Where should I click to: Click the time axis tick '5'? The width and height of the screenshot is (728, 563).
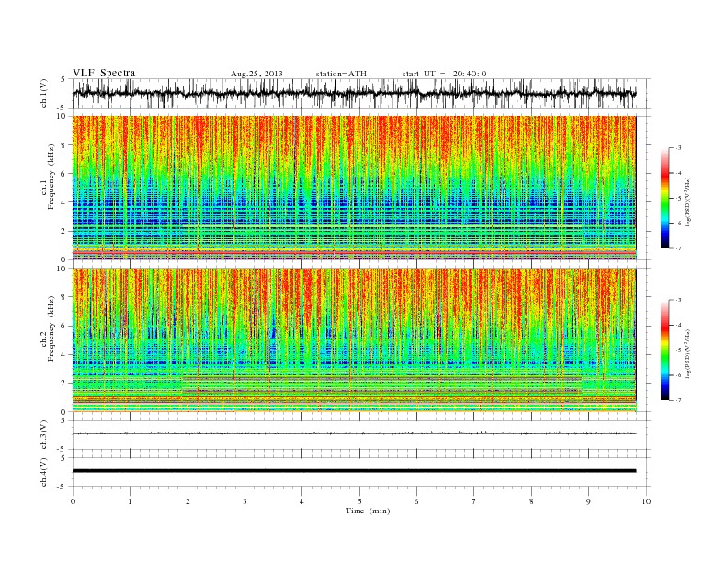[x=359, y=501]
